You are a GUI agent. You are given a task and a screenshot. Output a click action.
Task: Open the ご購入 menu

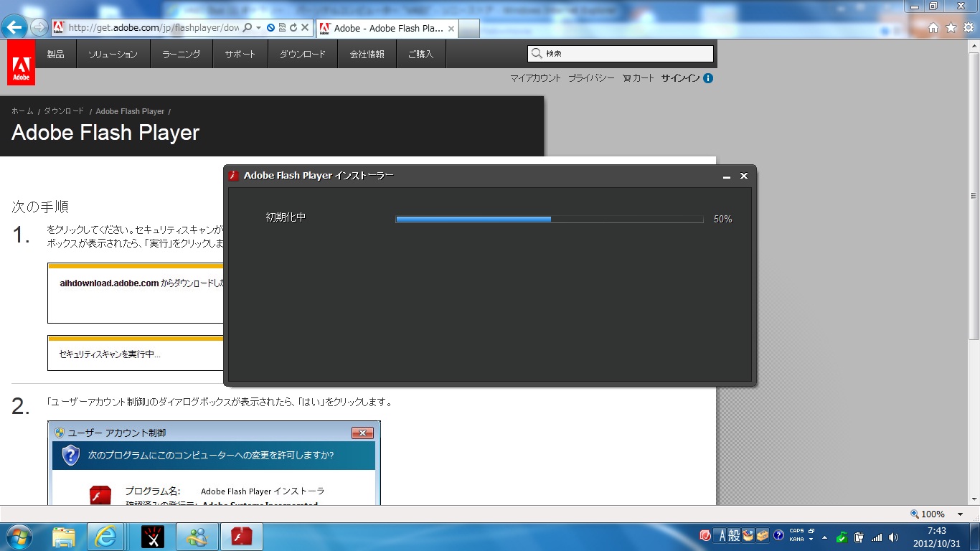point(420,54)
